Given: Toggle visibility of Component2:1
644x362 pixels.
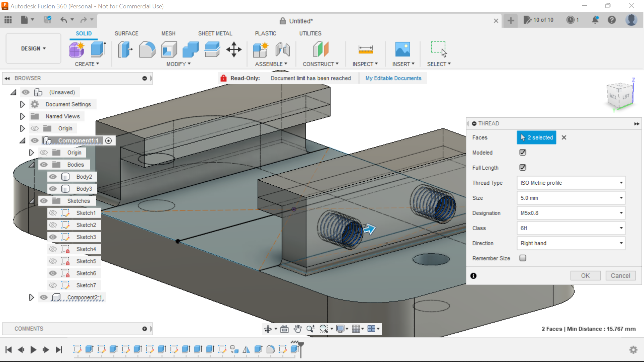Looking at the screenshot, I should [x=44, y=297].
